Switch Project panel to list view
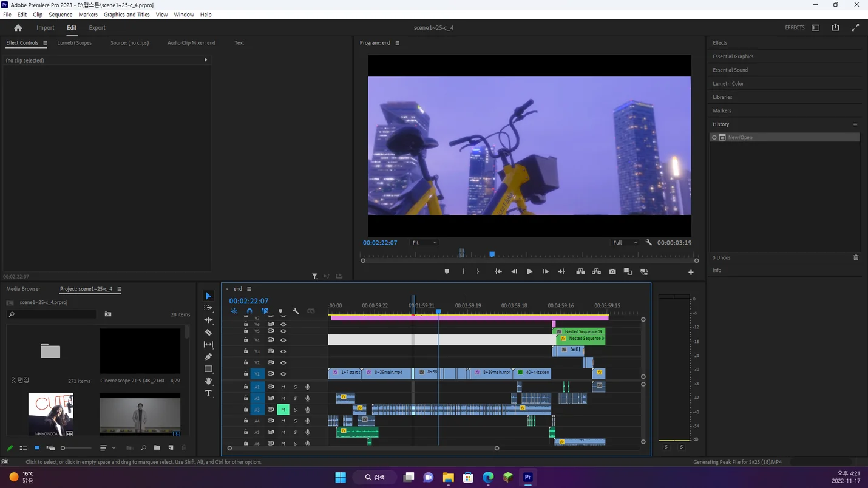Image resolution: width=868 pixels, height=488 pixels. pyautogui.click(x=23, y=448)
